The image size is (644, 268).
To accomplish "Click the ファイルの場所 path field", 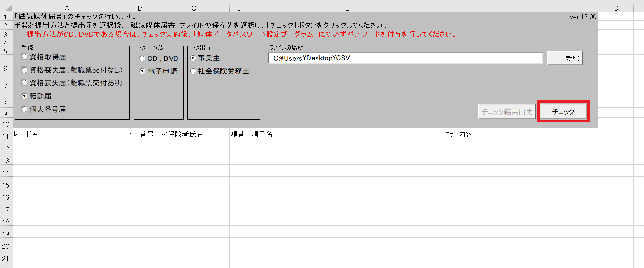I will click(x=405, y=58).
